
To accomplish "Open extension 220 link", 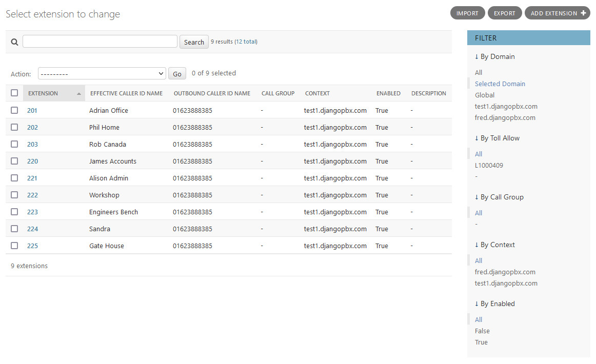I will click(x=32, y=161).
